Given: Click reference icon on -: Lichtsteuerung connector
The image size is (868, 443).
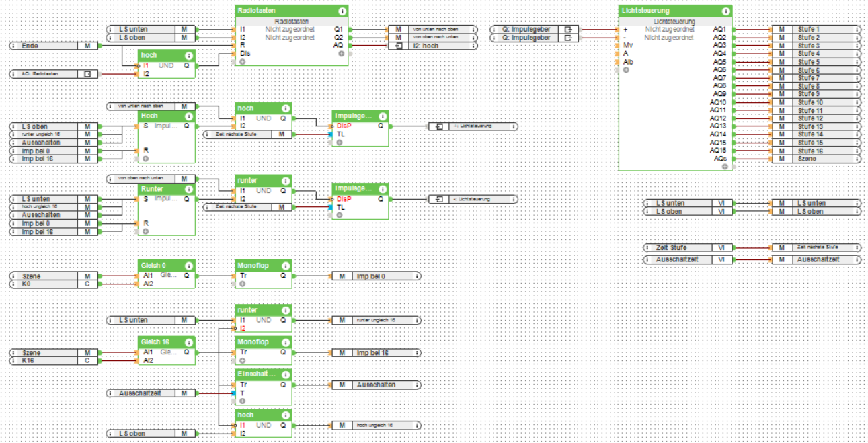Looking at the screenshot, I should tap(439, 199).
